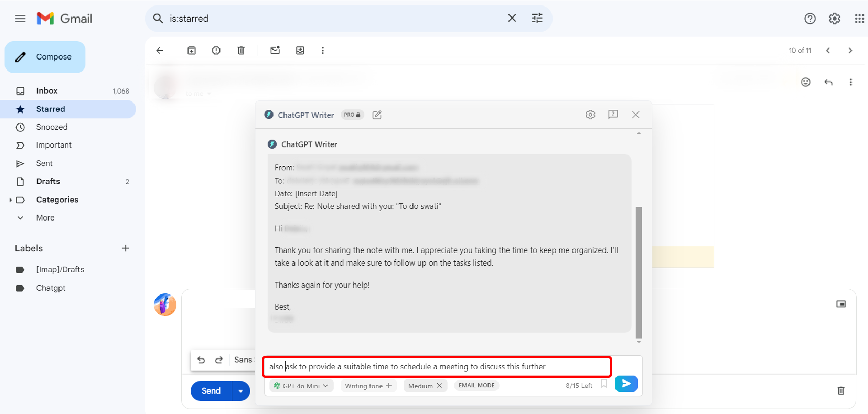The height and width of the screenshot is (414, 868).
Task: Open Google apps grid
Action: [x=859, y=19]
